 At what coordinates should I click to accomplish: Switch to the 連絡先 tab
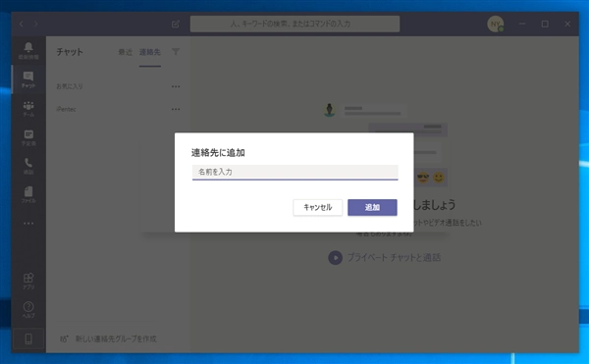pos(150,52)
